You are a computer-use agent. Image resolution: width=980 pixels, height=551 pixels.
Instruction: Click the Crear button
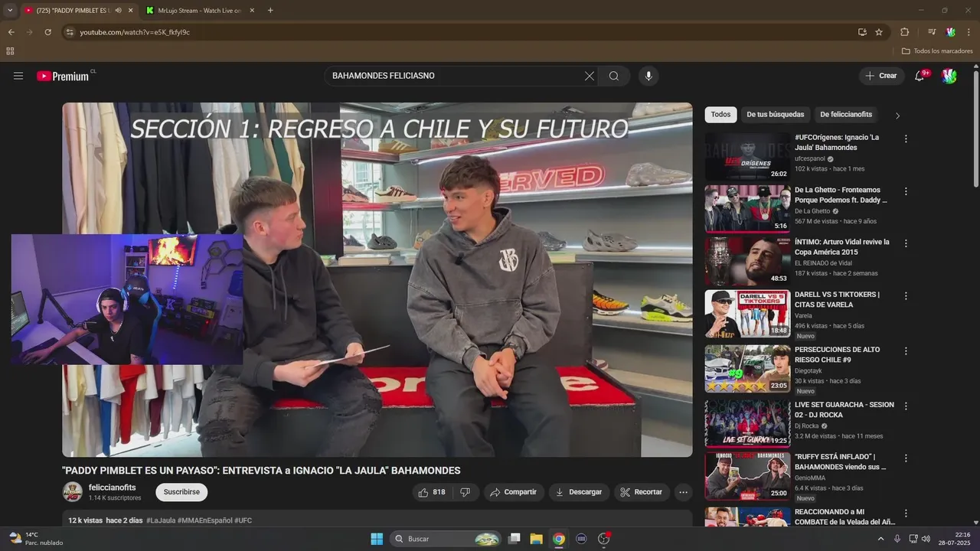tap(881, 76)
